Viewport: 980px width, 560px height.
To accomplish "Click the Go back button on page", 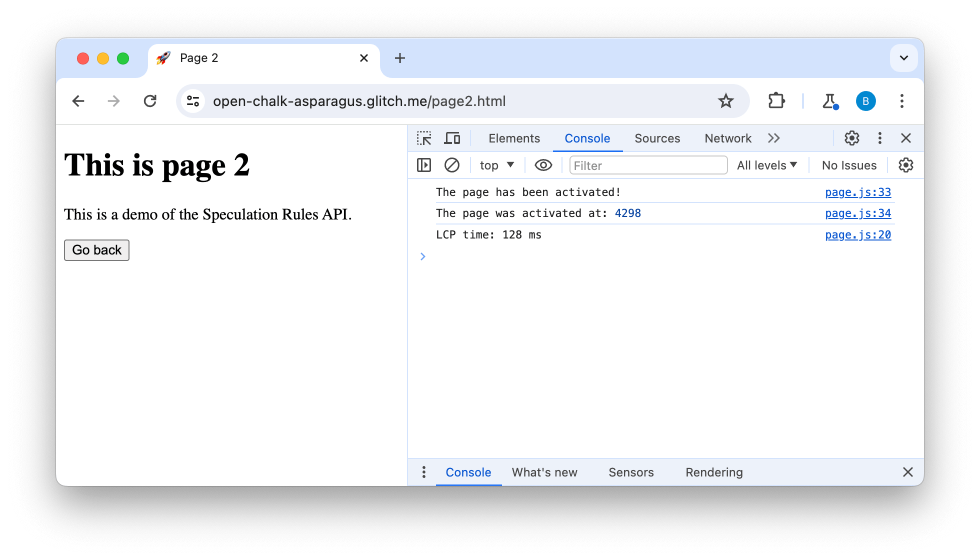I will click(x=96, y=249).
